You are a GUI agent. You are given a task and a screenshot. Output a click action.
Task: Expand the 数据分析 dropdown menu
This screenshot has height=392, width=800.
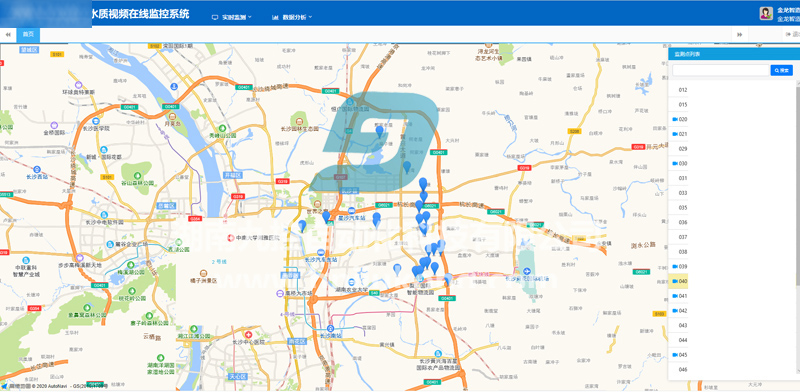(292, 17)
